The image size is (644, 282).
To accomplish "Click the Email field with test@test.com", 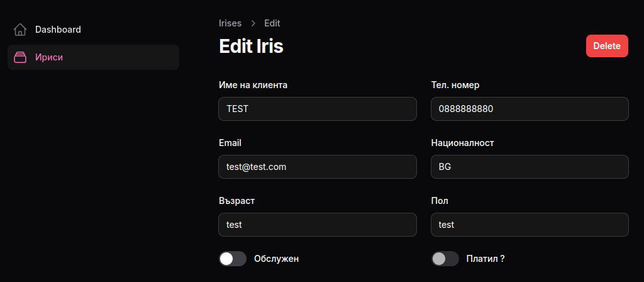I will pyautogui.click(x=318, y=167).
